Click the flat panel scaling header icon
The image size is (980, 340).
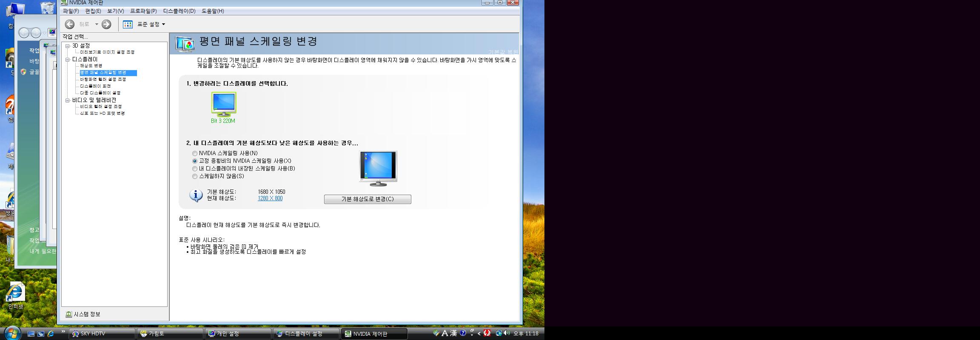185,44
